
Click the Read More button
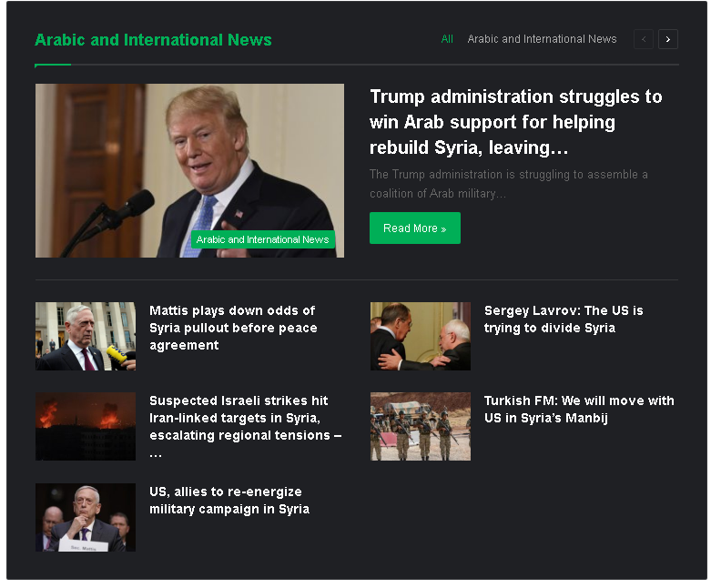click(x=415, y=228)
